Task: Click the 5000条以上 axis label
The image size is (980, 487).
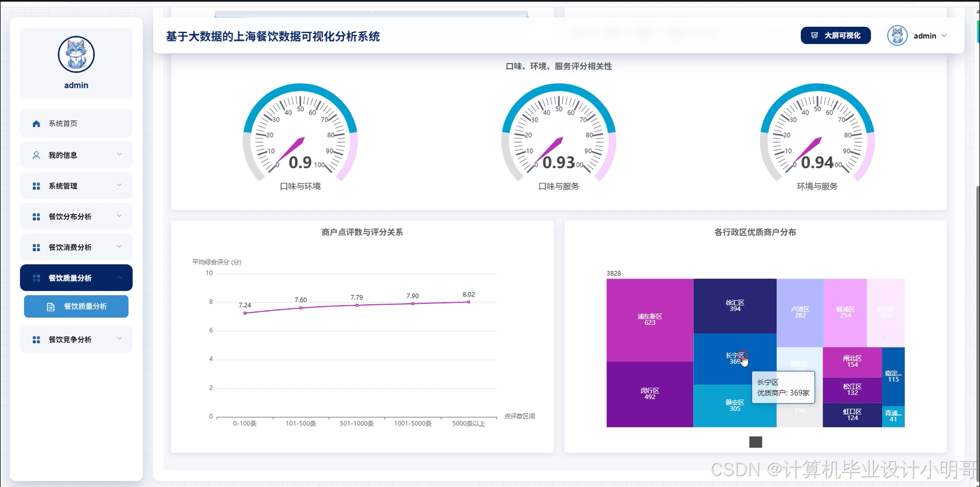Action: (x=469, y=424)
